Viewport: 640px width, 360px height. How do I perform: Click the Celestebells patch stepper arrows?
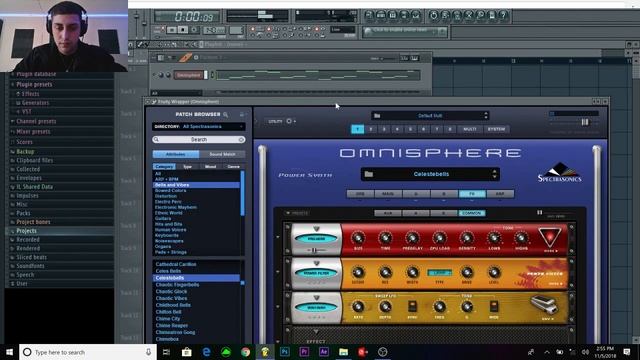click(494, 174)
